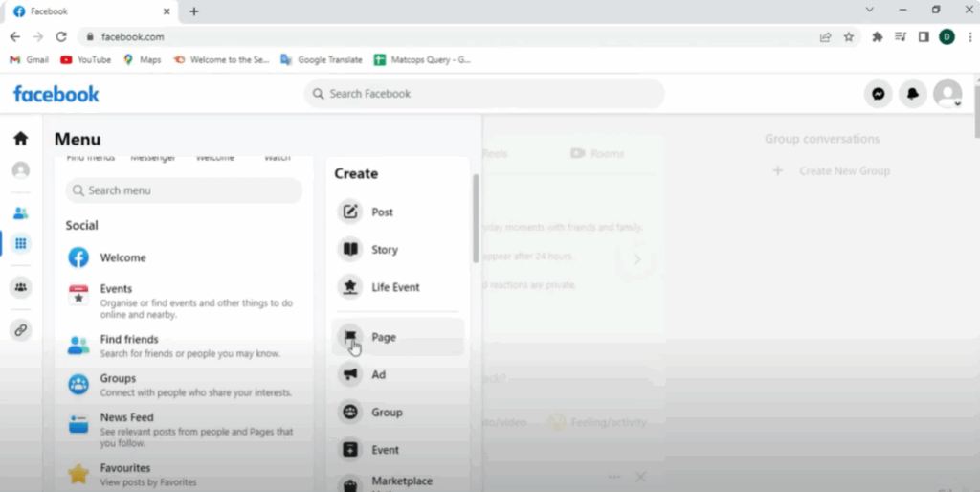Go back in the browser
The width and height of the screenshot is (980, 492).
(x=15, y=37)
